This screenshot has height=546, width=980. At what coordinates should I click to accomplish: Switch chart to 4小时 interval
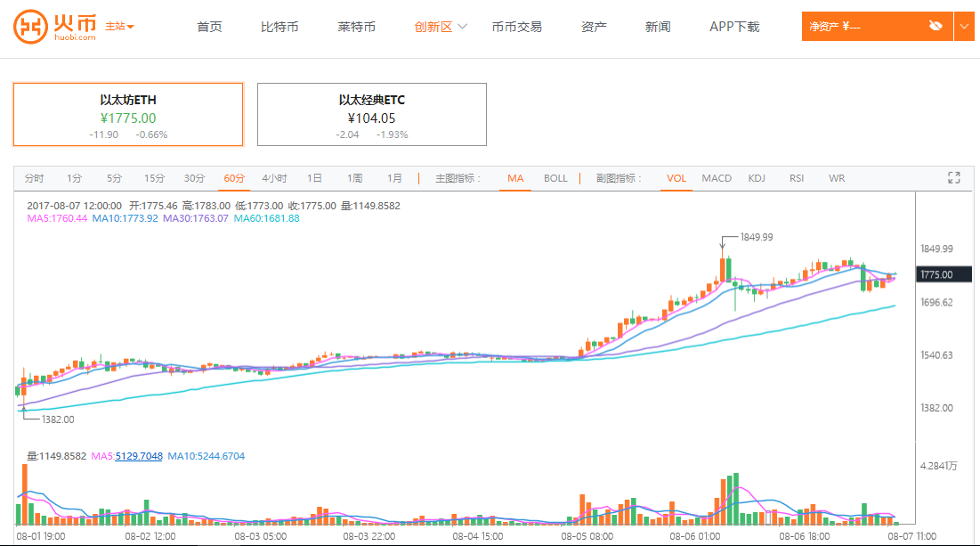274,178
